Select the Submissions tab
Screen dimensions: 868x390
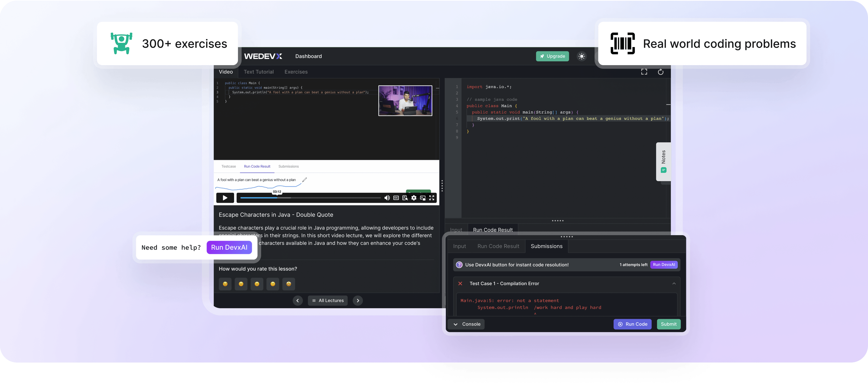coord(546,246)
